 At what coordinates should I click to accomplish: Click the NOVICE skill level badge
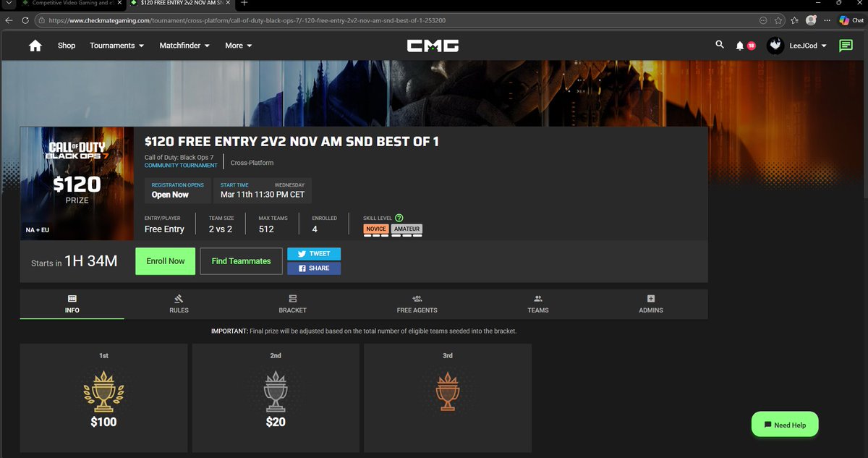376,229
